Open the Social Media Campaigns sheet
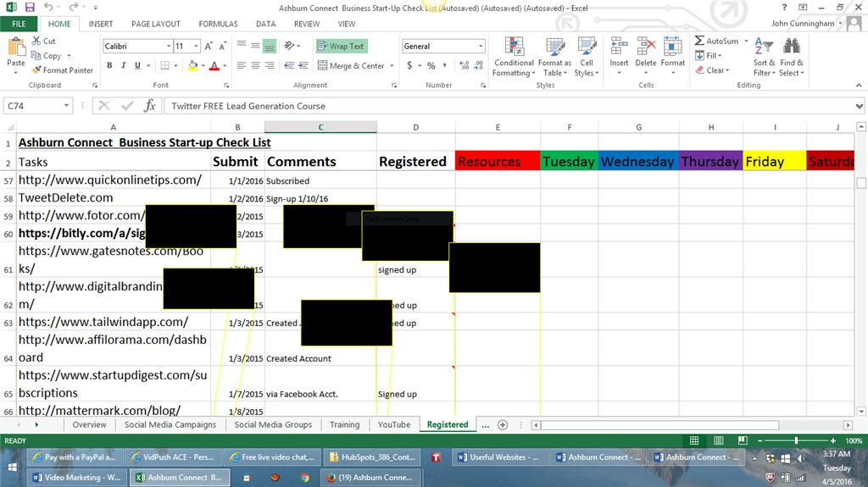868x487 pixels. pyautogui.click(x=170, y=424)
